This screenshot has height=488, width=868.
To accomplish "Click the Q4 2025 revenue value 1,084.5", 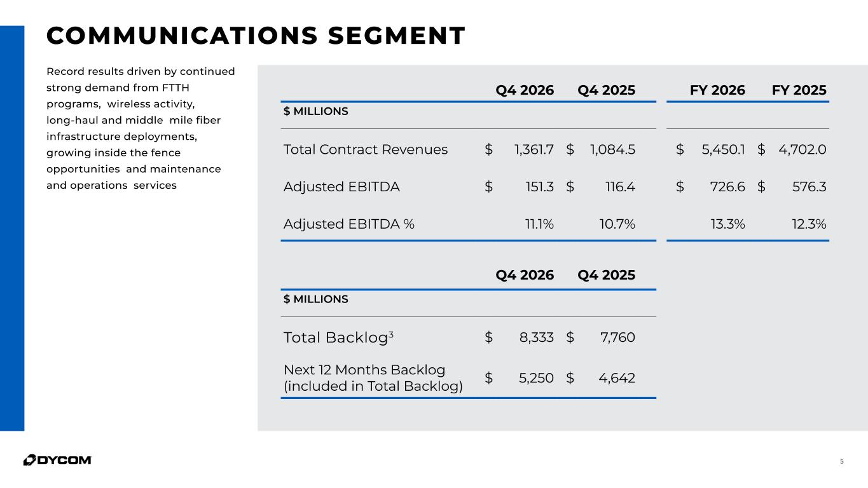I will pyautogui.click(x=612, y=149).
